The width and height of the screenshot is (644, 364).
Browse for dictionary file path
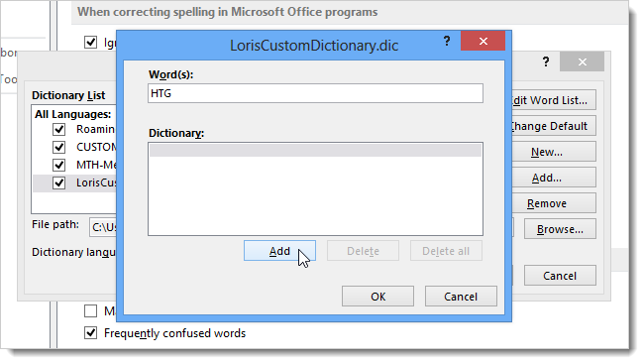pyautogui.click(x=560, y=229)
